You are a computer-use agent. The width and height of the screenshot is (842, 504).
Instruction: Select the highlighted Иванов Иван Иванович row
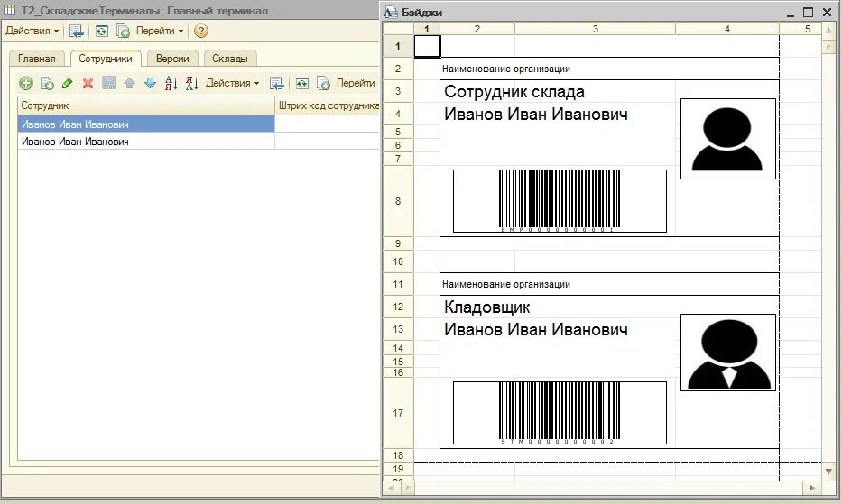pyautogui.click(x=146, y=124)
